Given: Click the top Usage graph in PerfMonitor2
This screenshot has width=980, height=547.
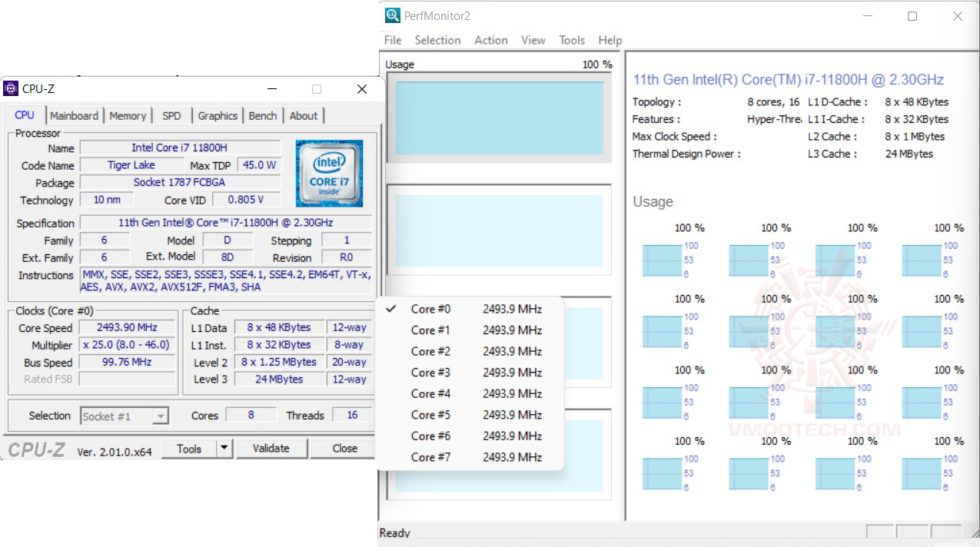Looking at the screenshot, I should pos(500,117).
